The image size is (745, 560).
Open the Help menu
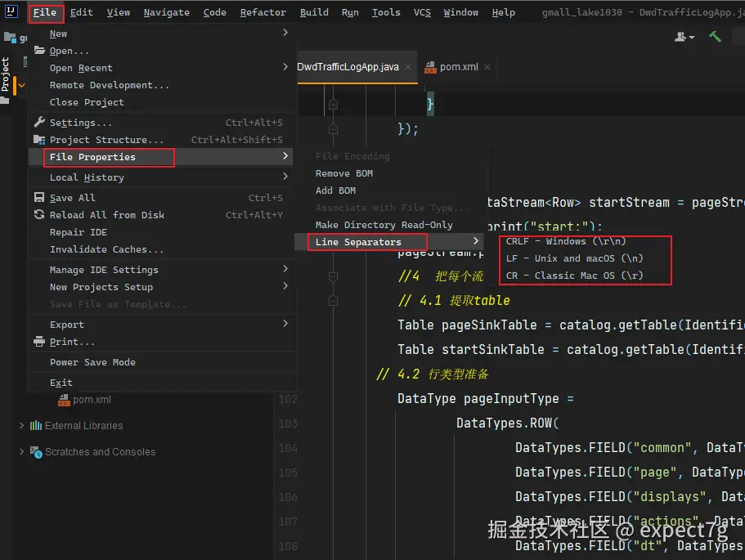click(x=503, y=12)
